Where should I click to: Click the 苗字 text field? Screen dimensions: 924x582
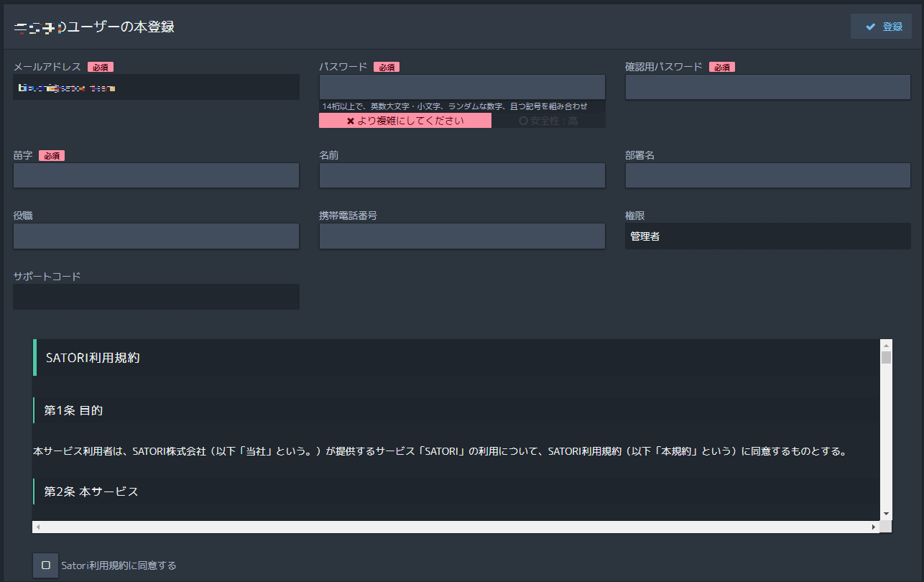pos(156,175)
